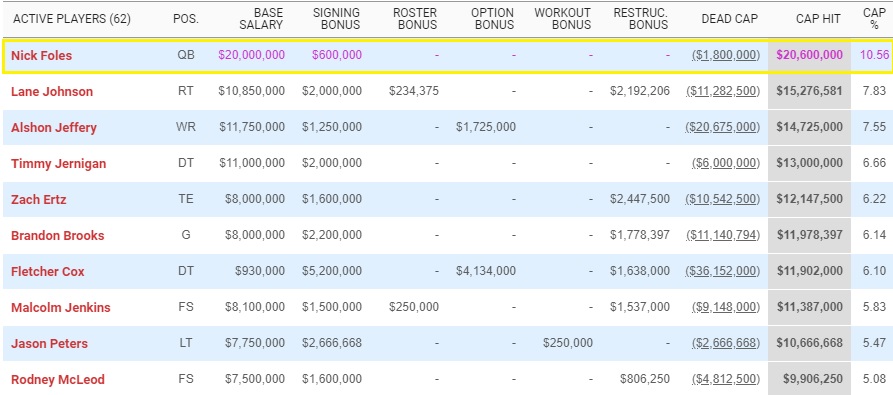The width and height of the screenshot is (893, 395).
Task: Open Lane Johnson player page
Action: click(52, 92)
